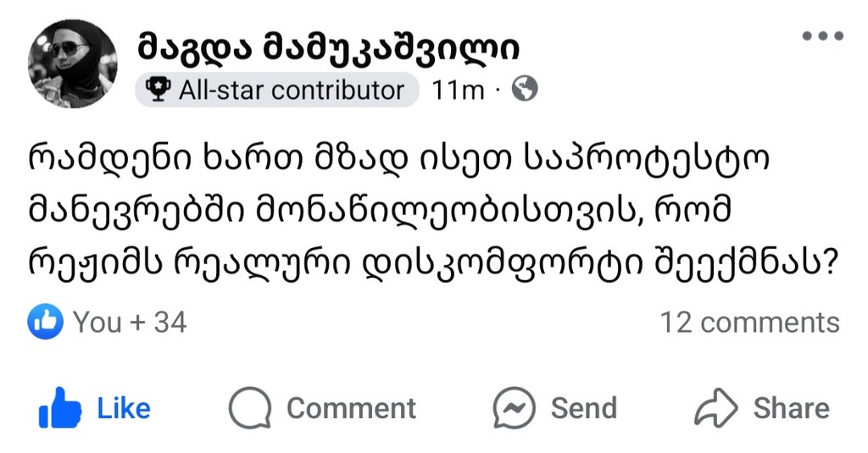Click the All-star contributor badge

[x=277, y=90]
